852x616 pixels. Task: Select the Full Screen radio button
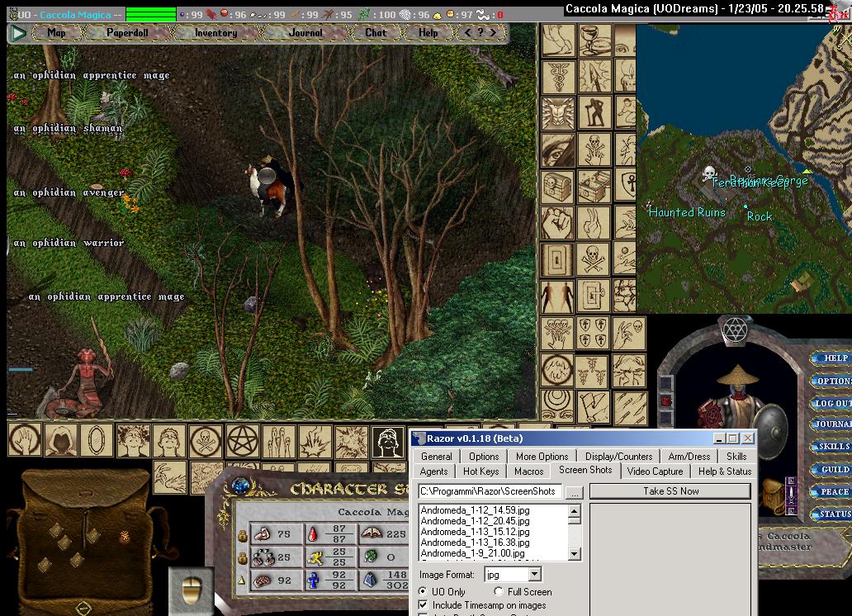[x=499, y=591]
